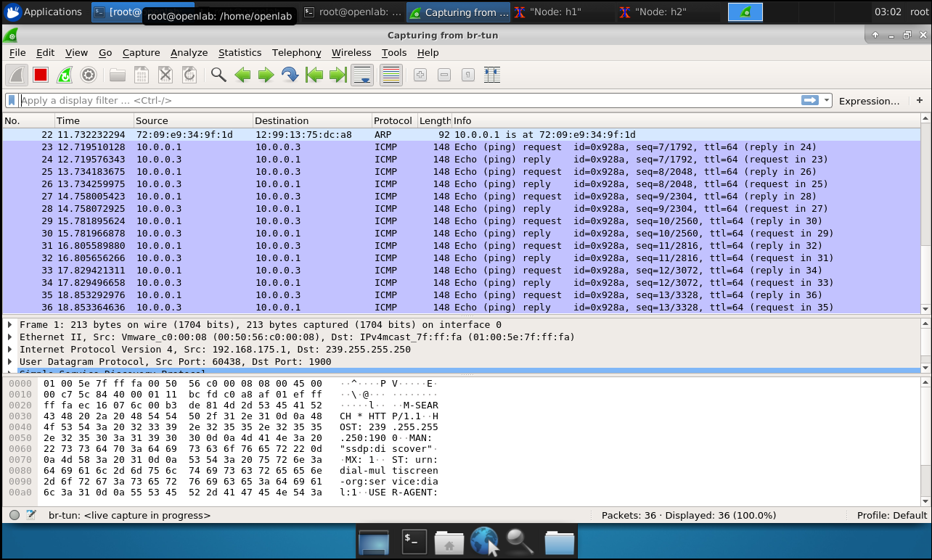
Task: Expand the Ethernet II details row
Action: (x=10, y=337)
